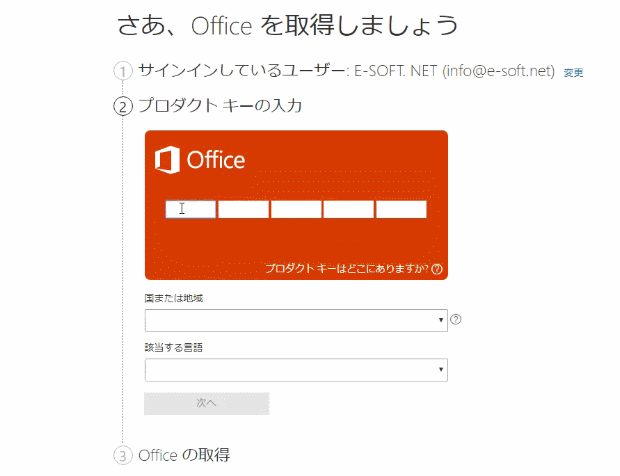The height and width of the screenshot is (476, 620).
Task: Click the second product key field
Action: 243,209
